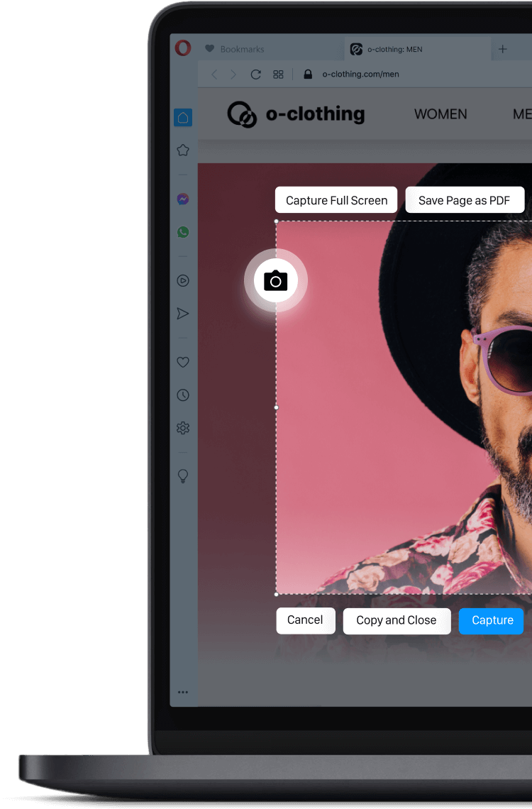Go back to the previous page
532x809 pixels.
(214, 75)
